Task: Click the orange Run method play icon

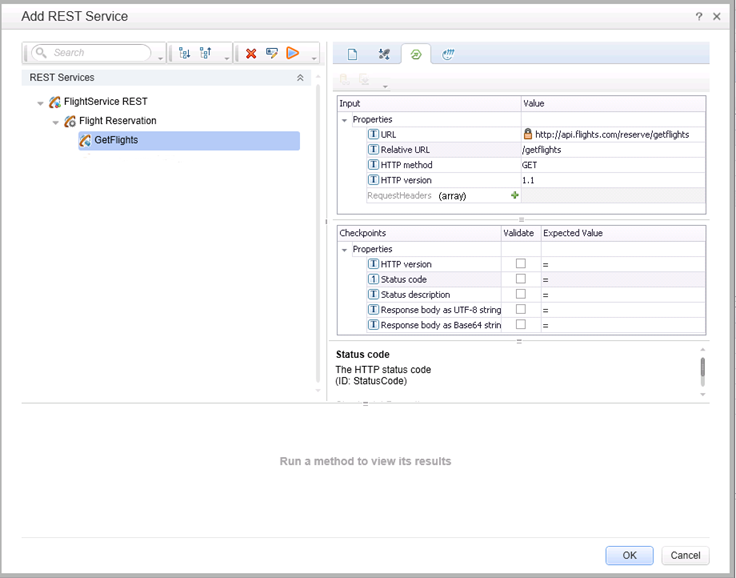Action: pyautogui.click(x=293, y=53)
